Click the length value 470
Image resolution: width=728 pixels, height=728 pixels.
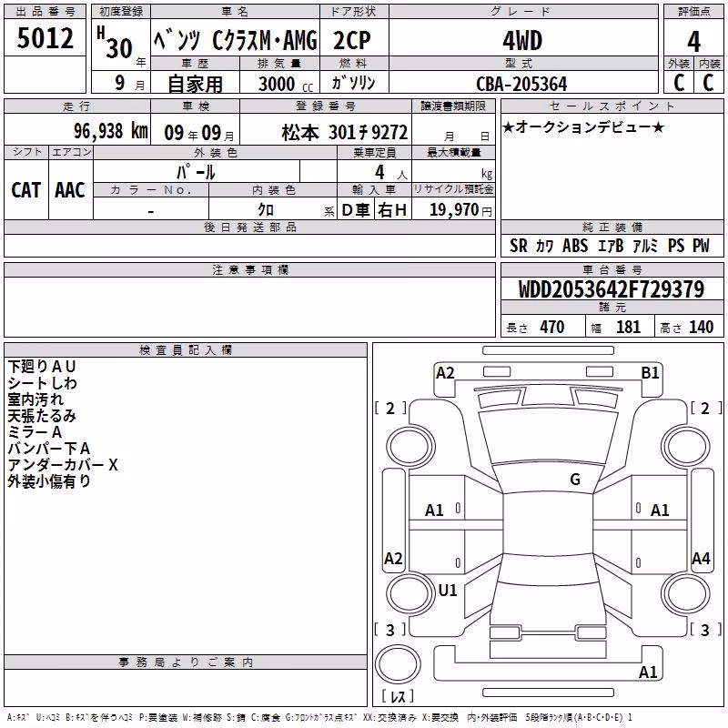(552, 327)
